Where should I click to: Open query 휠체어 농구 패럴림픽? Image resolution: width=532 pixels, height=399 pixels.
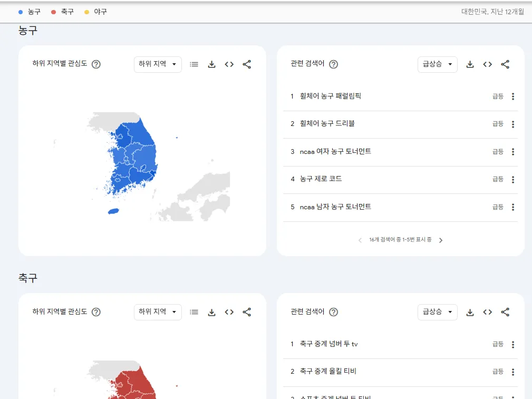pos(331,96)
